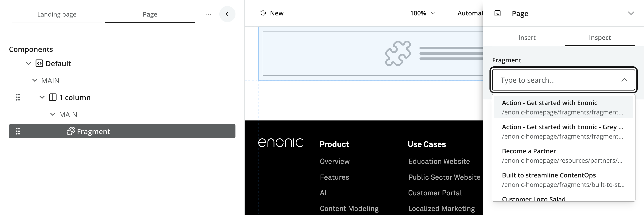Open the 100% zoom dropdown
This screenshot has width=644, height=215.
(x=422, y=13)
